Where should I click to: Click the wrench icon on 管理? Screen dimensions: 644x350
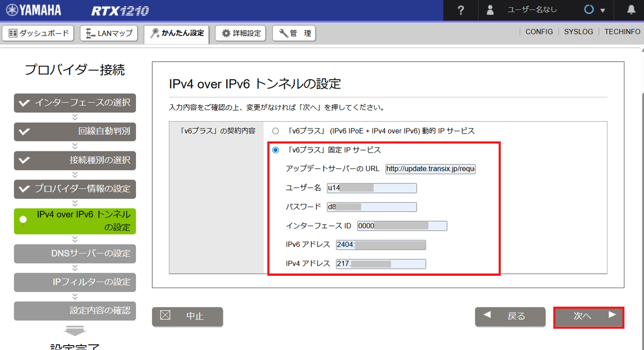tap(282, 33)
